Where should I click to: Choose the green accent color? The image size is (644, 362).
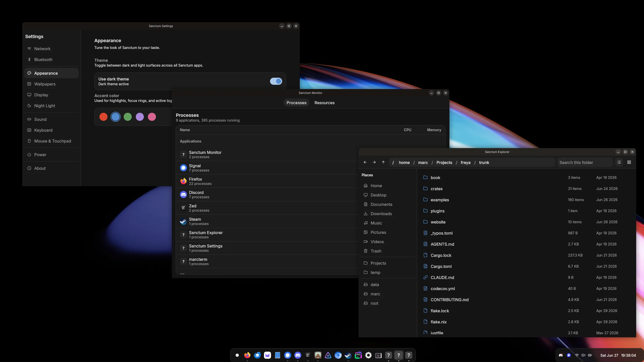[x=127, y=117]
